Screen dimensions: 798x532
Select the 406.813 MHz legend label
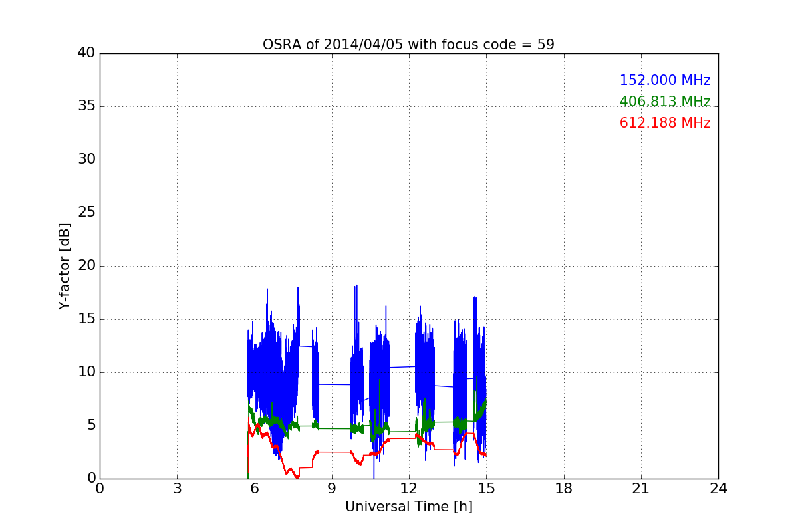coord(665,102)
